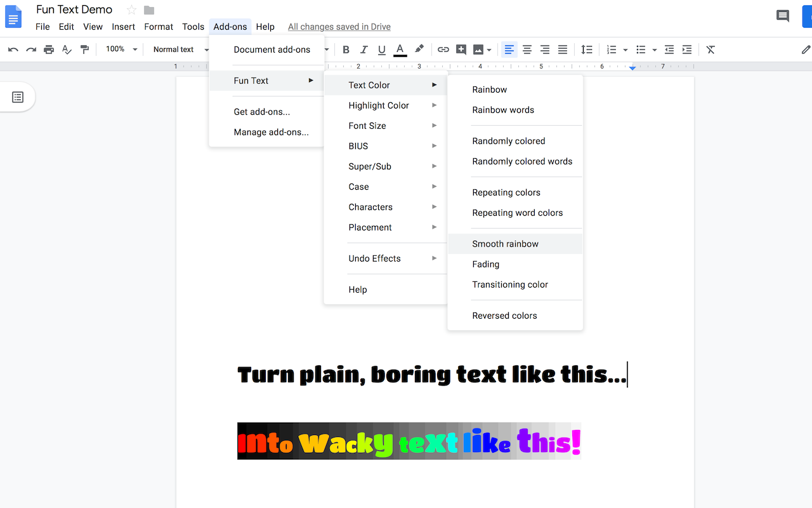Open the Tools menu

pos(193,27)
